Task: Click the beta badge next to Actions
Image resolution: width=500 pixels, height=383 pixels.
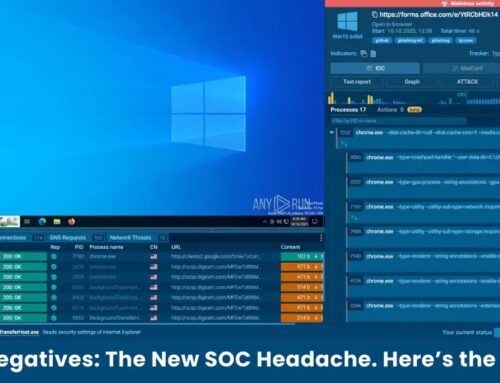Action: click(x=414, y=110)
